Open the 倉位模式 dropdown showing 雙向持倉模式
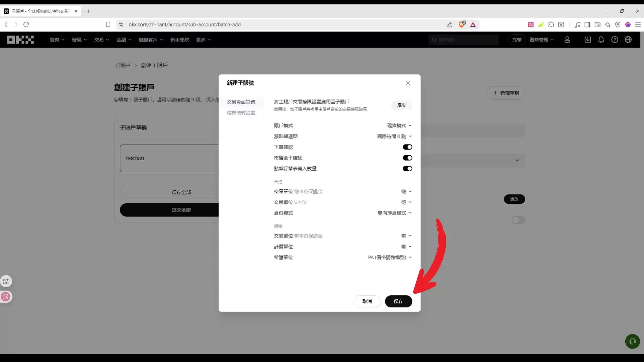 pyautogui.click(x=394, y=213)
